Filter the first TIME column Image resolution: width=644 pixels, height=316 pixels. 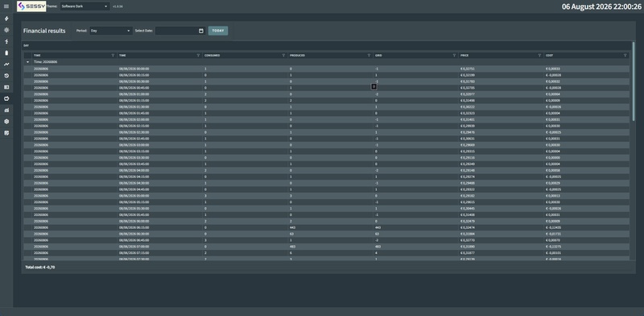click(x=113, y=55)
